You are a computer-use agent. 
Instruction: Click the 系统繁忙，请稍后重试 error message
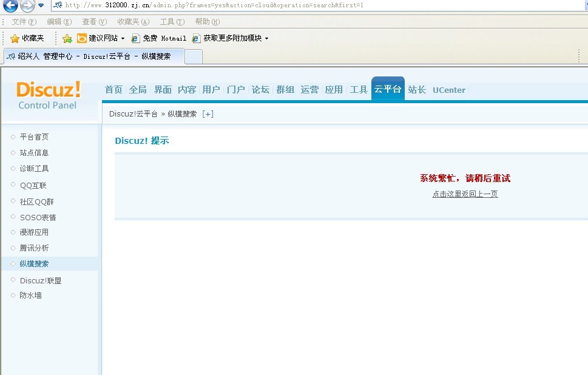point(465,178)
